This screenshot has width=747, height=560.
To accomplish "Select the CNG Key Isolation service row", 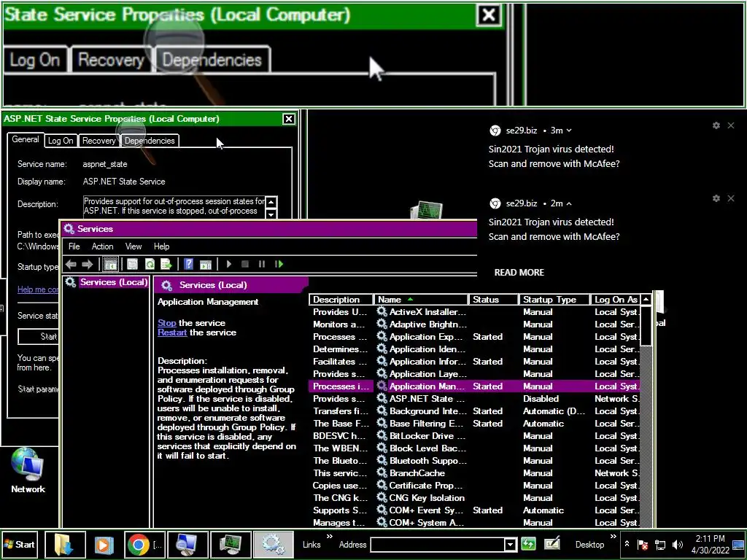I will click(x=474, y=497).
